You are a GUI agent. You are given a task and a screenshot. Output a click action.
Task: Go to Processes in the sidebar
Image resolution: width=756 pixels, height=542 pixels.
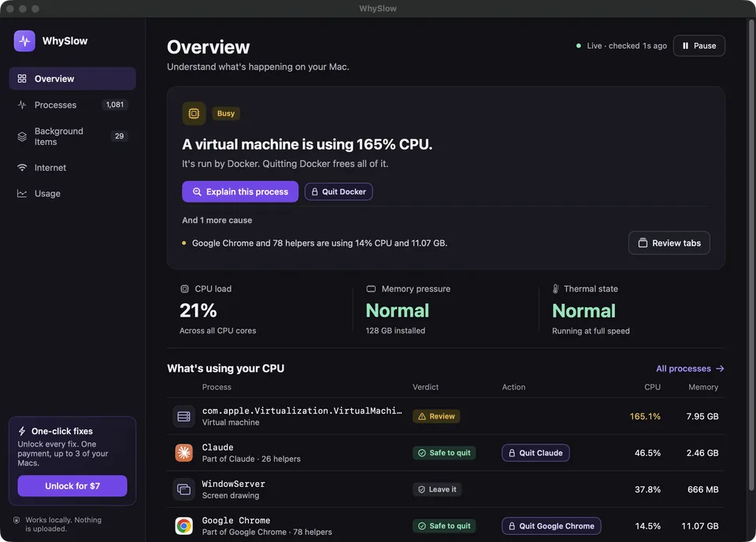point(72,105)
